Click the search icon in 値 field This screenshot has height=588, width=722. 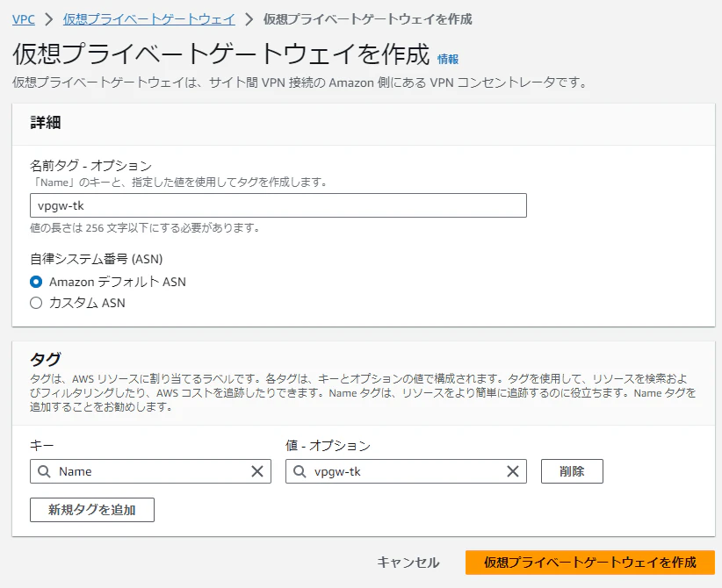click(300, 471)
